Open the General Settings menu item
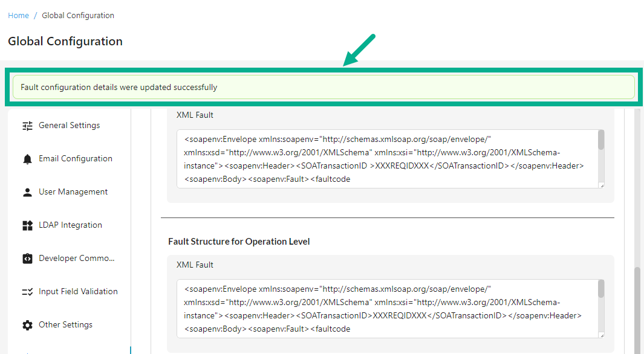The width and height of the screenshot is (644, 354). pos(69,126)
